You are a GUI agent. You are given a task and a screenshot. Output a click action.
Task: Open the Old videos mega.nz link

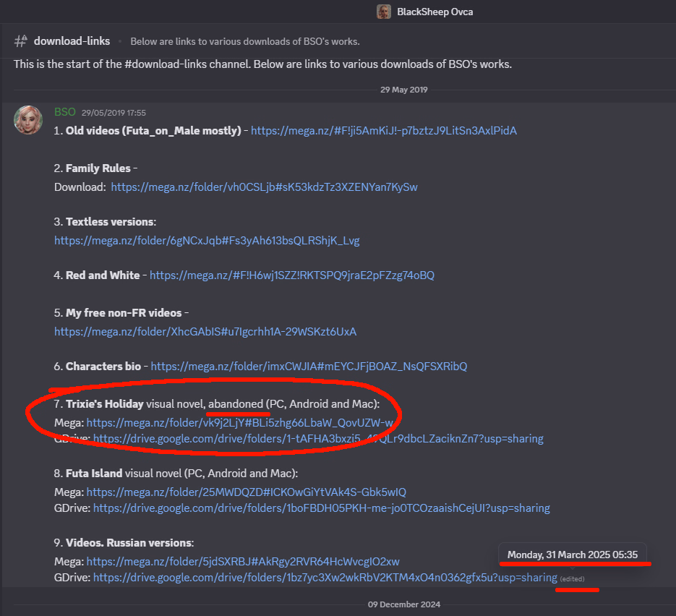click(x=383, y=131)
